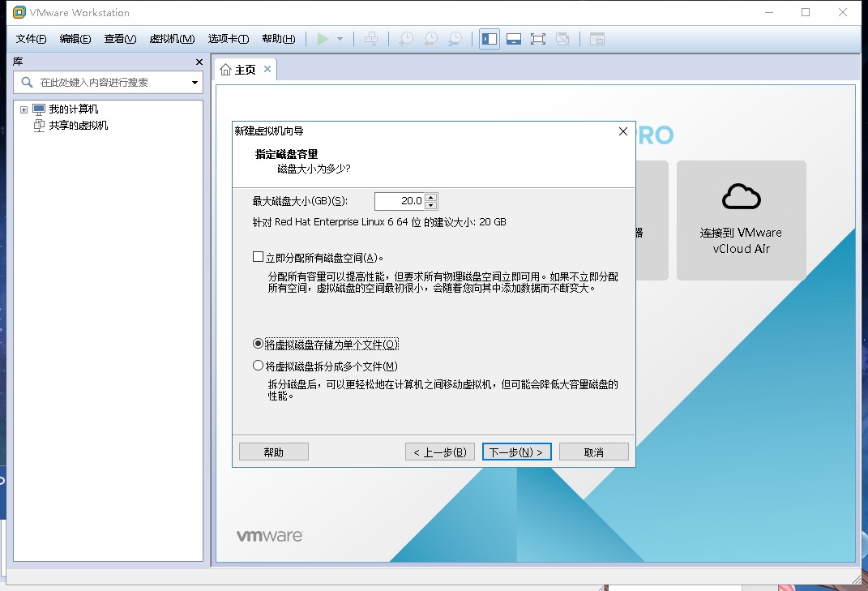This screenshot has width=868, height=591.
Task: Click the 连接到 VMware vCloud Air tile
Action: pyautogui.click(x=742, y=221)
